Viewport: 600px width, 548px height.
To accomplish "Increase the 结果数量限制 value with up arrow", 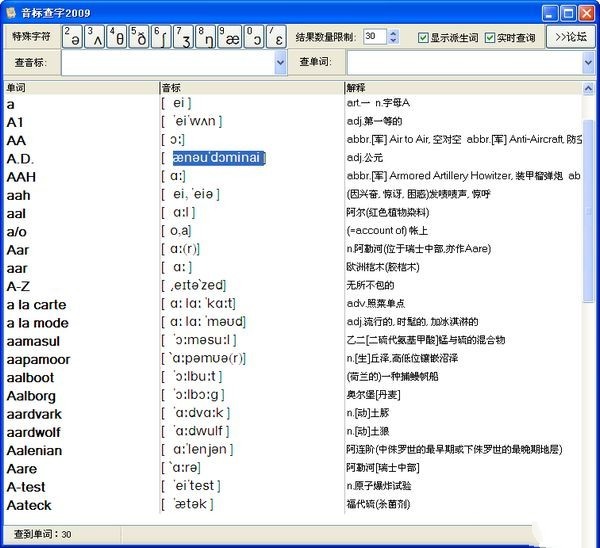I will coord(393,33).
